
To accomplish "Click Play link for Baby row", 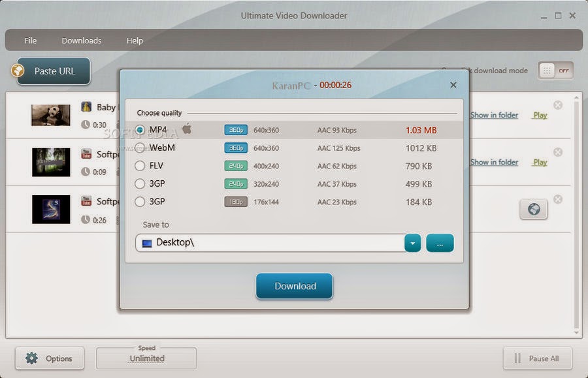I will tap(540, 116).
